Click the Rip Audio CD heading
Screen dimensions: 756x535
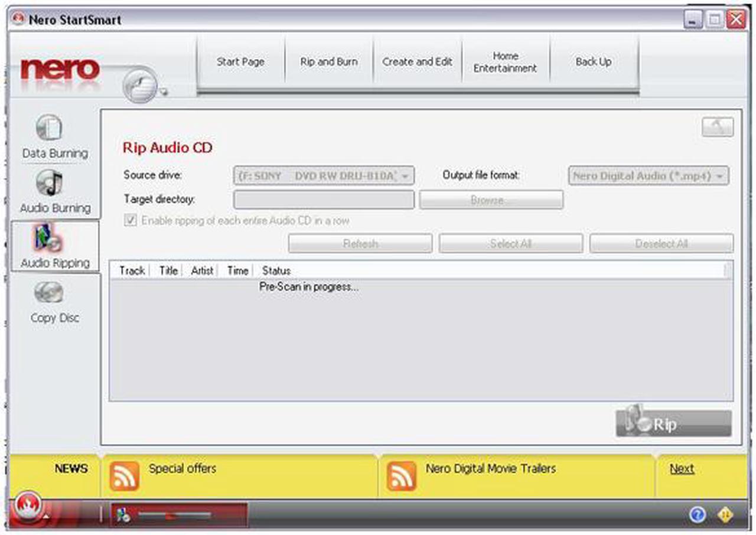(167, 148)
